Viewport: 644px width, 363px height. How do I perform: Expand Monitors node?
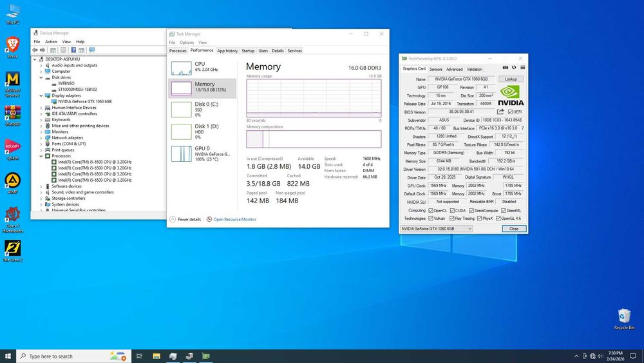click(41, 132)
